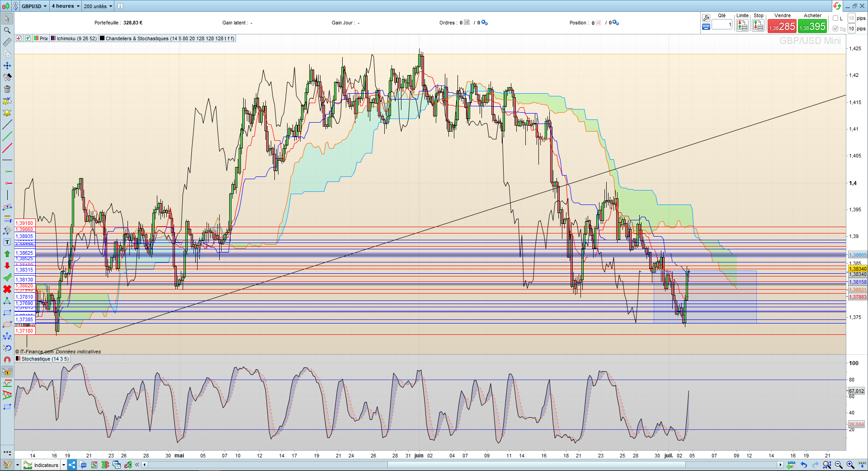
Task: Insert text with the T tool
Action: click(x=7, y=242)
